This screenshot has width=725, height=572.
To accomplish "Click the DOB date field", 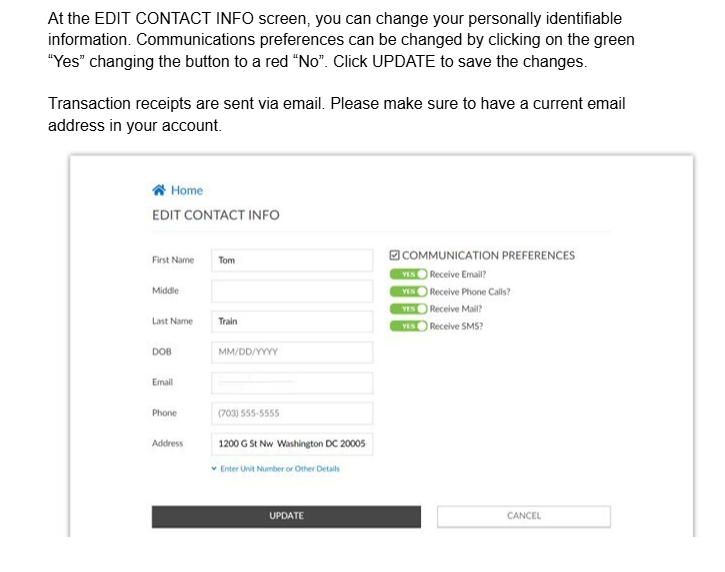I will coord(292,352).
